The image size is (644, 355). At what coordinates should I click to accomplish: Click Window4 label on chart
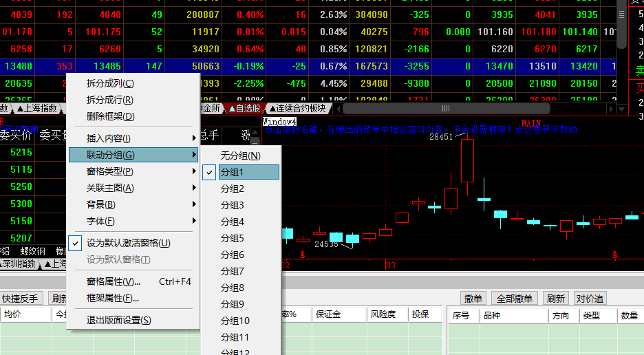279,122
